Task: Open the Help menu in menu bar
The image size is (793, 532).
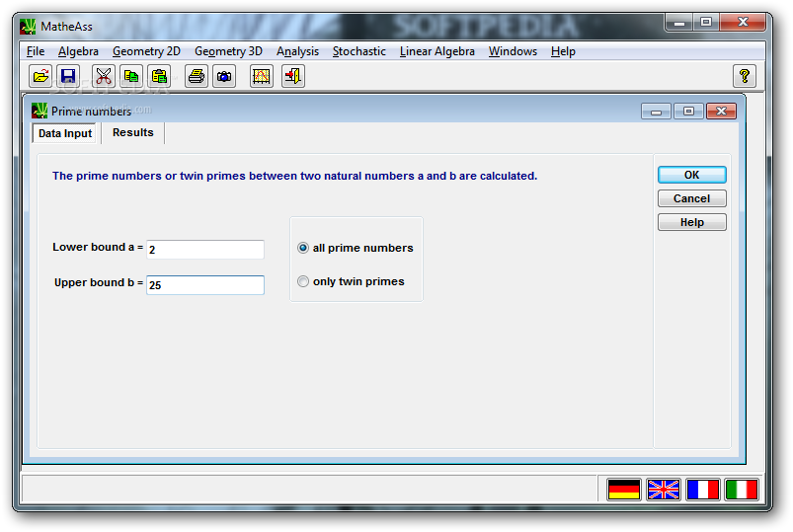Action: pos(563,51)
